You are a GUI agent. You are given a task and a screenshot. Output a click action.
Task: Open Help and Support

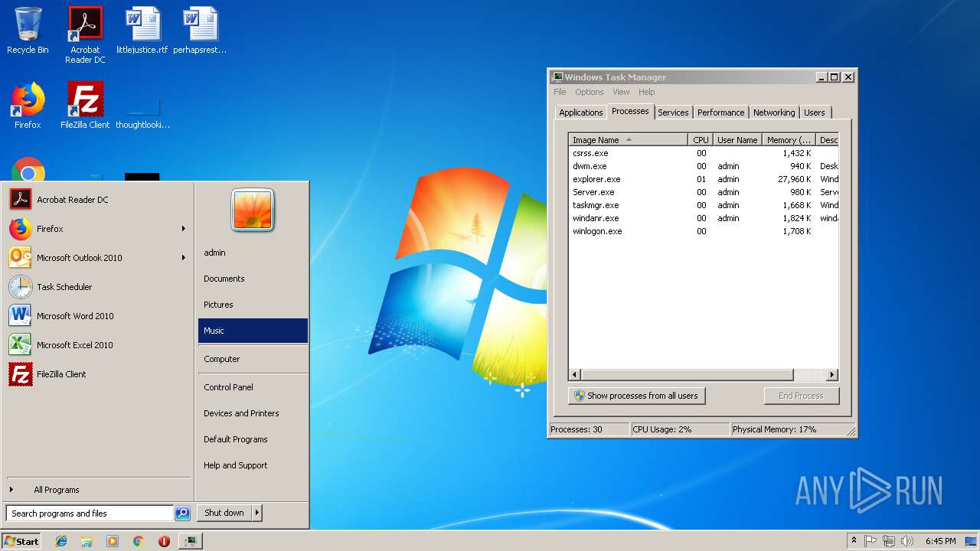coord(253,465)
